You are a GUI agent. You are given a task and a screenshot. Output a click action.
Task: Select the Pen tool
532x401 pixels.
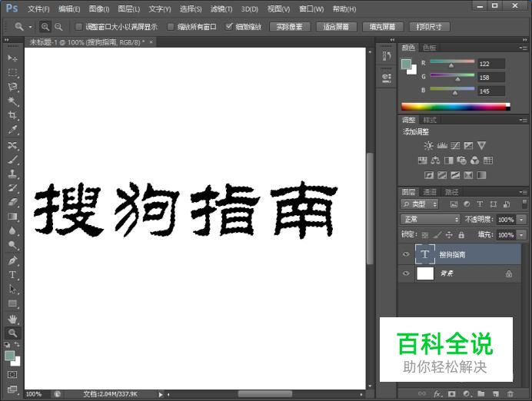coord(12,260)
